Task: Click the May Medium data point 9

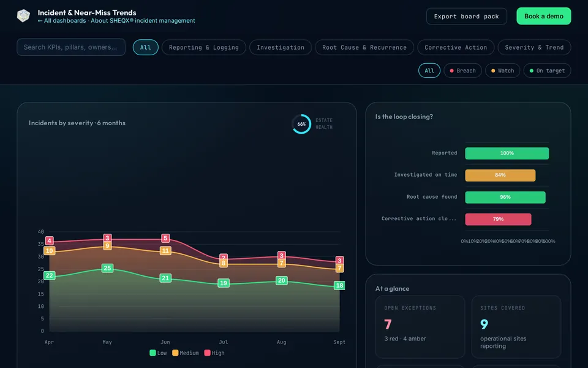Action: click(107, 246)
